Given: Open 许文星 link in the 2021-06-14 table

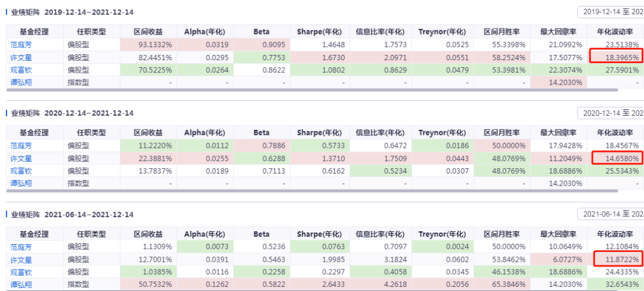Looking at the screenshot, I should click(20, 260).
